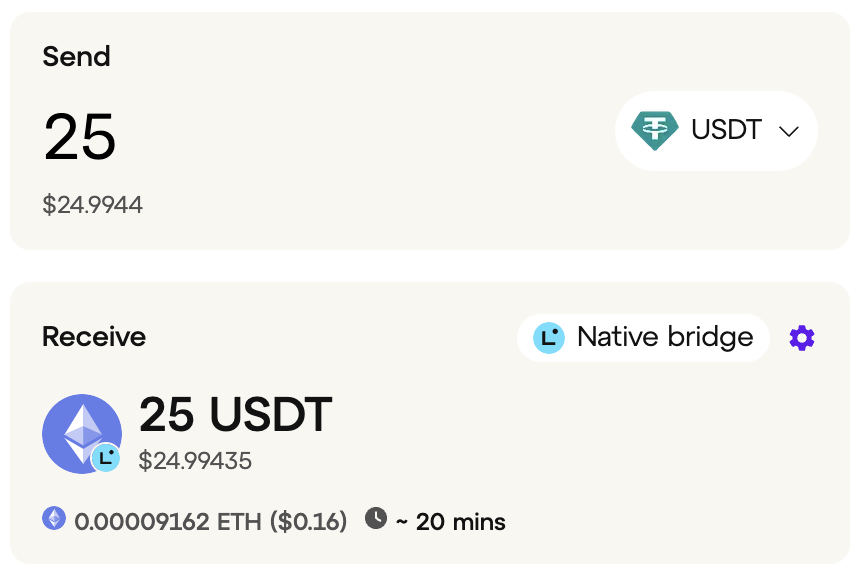This screenshot has height=578, width=864.
Task: Click the send amount field showing 25
Action: 80,136
